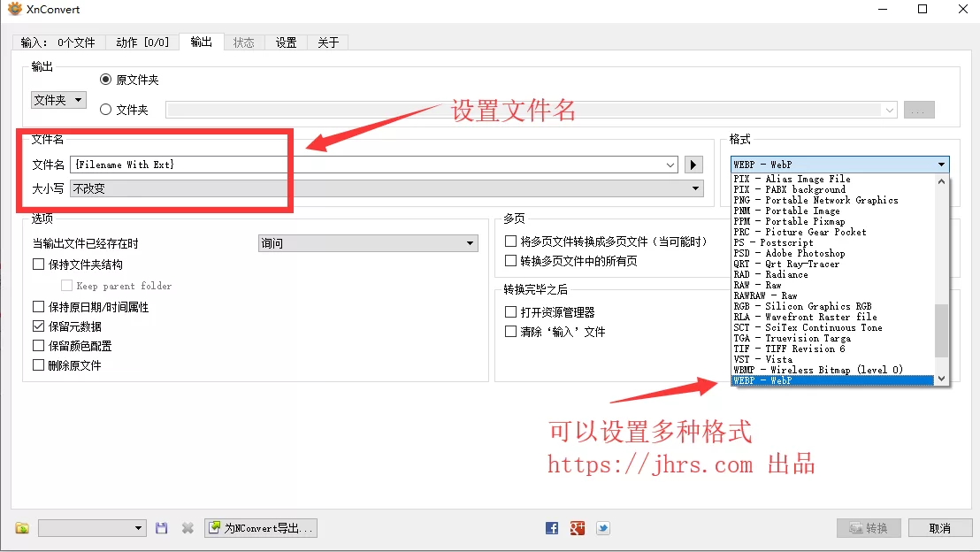
Task: Open the Twitter icon link
Action: click(603, 528)
